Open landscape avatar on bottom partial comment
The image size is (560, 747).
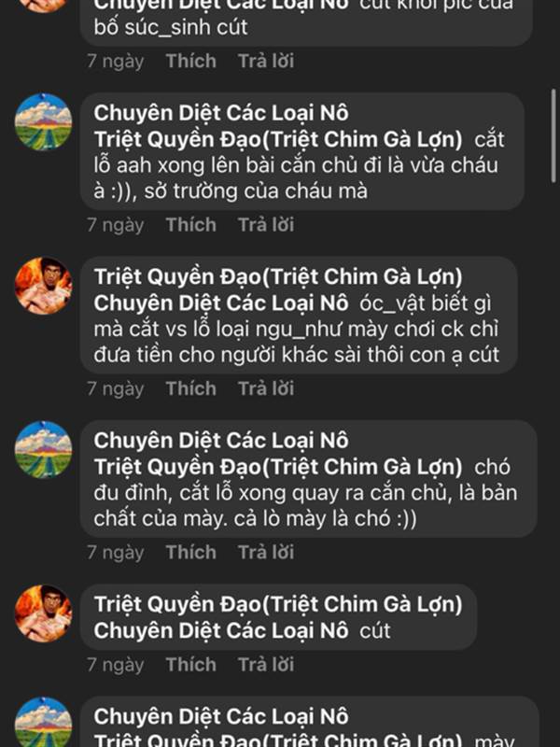pos(43,722)
